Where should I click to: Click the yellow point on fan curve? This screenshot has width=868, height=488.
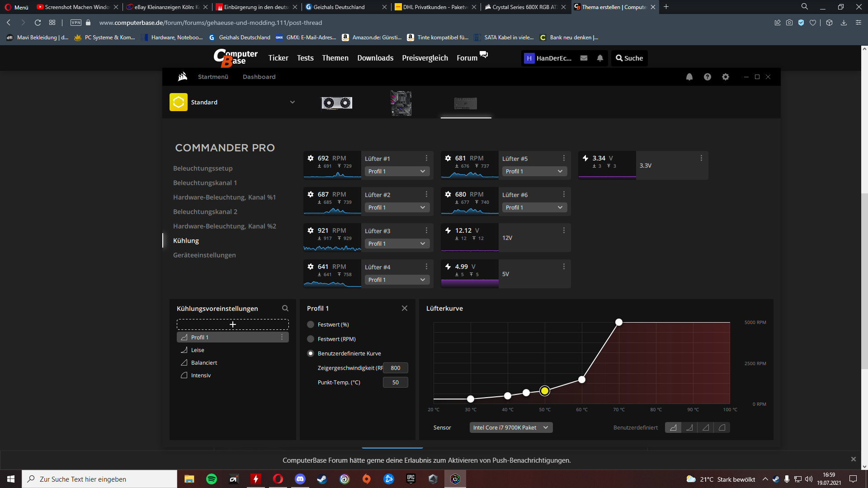pos(544,391)
